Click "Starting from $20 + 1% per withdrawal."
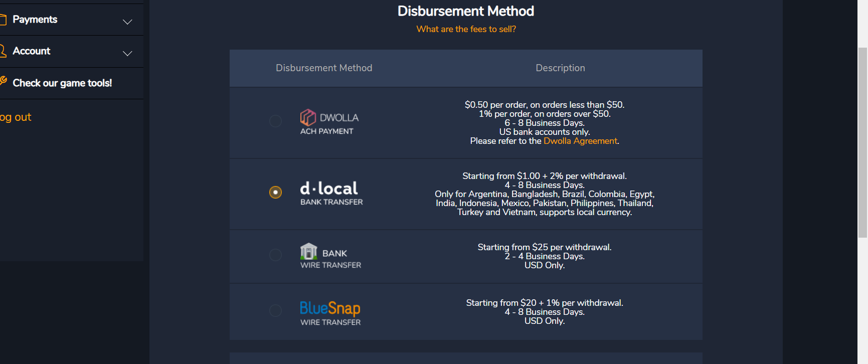Viewport: 868px width, 364px height. pyautogui.click(x=545, y=303)
